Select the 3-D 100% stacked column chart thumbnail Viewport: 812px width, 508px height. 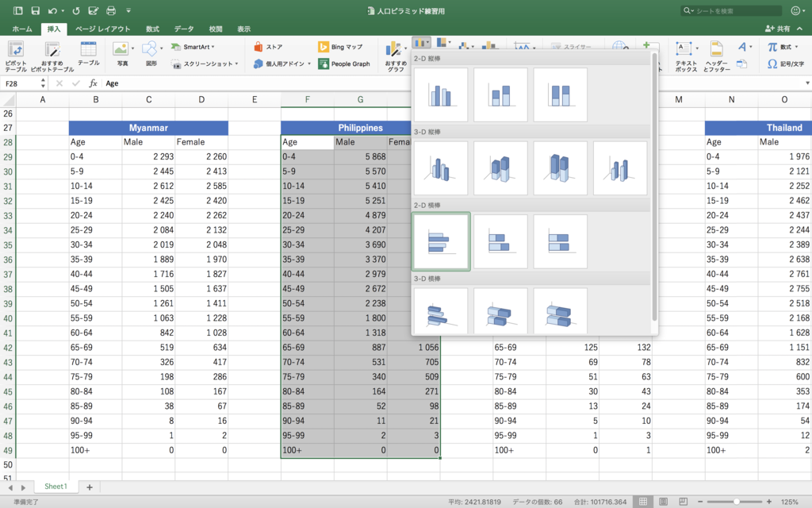coord(561,168)
